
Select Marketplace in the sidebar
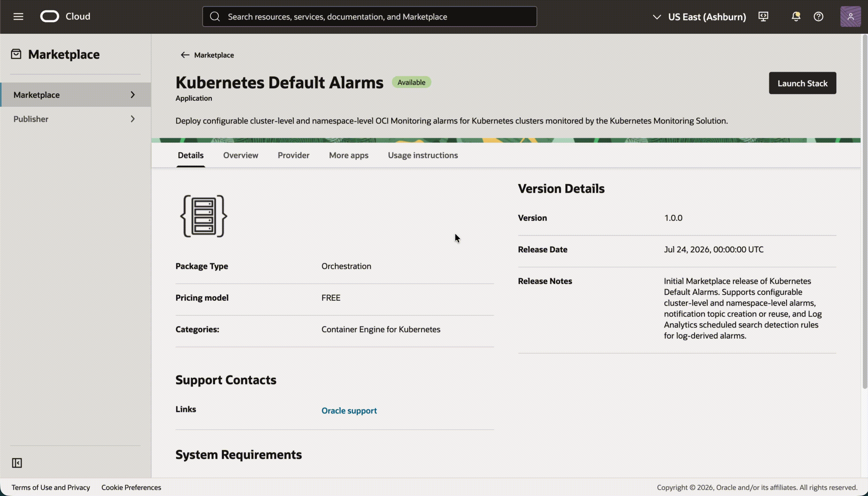click(x=76, y=95)
